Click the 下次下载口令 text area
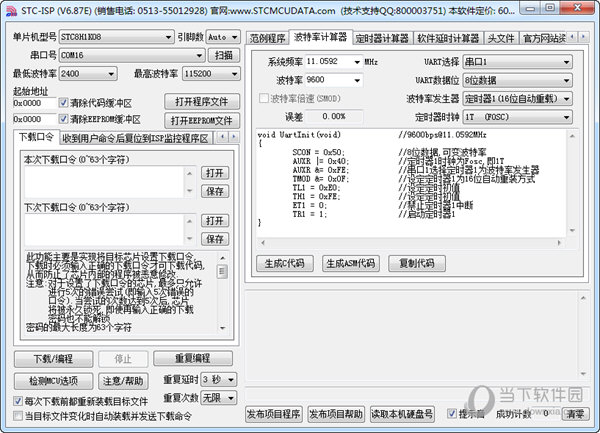 [x=104, y=230]
